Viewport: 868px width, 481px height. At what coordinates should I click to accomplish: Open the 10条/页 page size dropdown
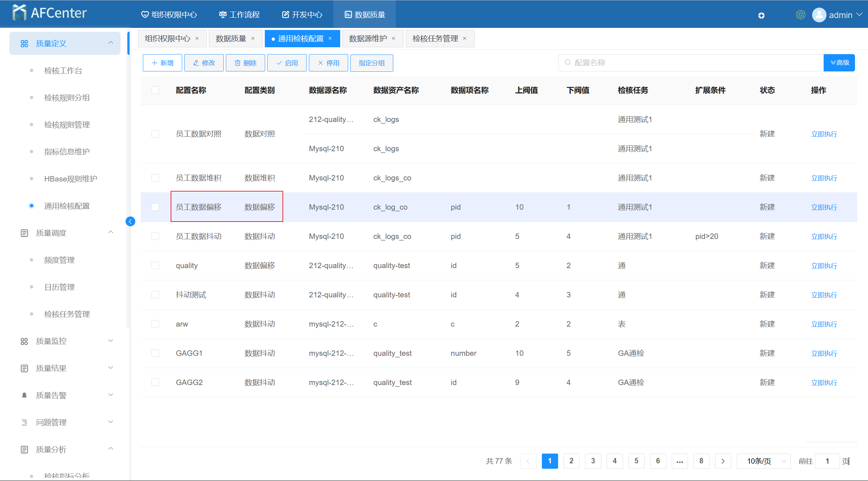click(763, 461)
